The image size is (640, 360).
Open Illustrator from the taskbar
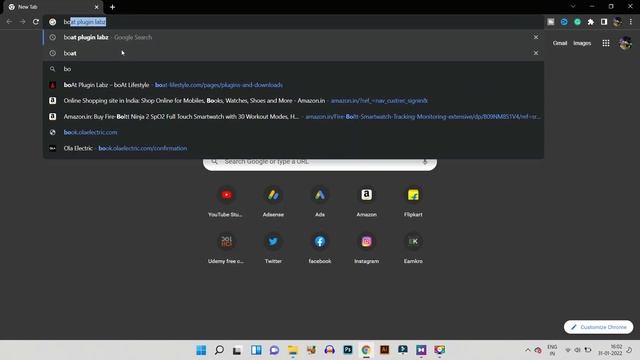coord(384,350)
